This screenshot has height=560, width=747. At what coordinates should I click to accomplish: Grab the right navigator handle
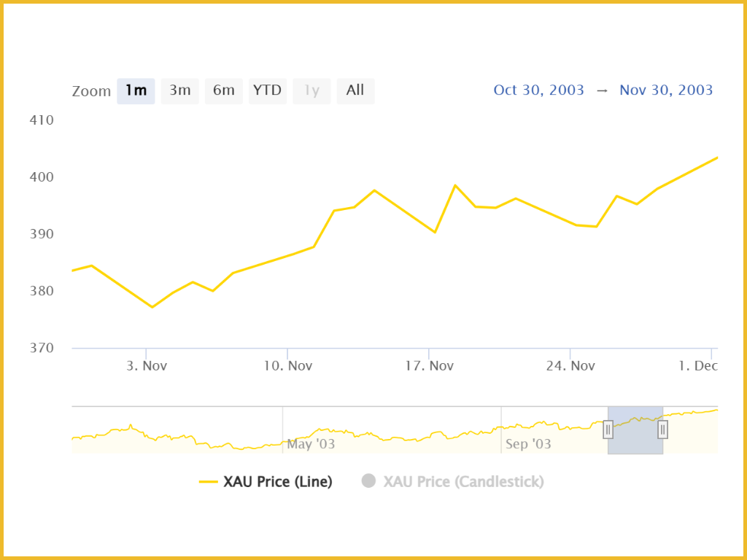(x=662, y=429)
